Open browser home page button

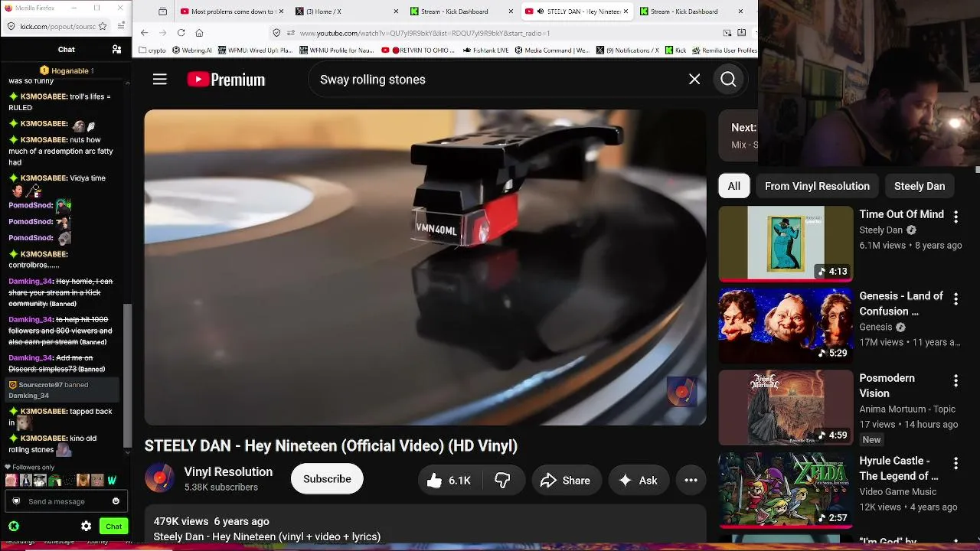coord(199,33)
